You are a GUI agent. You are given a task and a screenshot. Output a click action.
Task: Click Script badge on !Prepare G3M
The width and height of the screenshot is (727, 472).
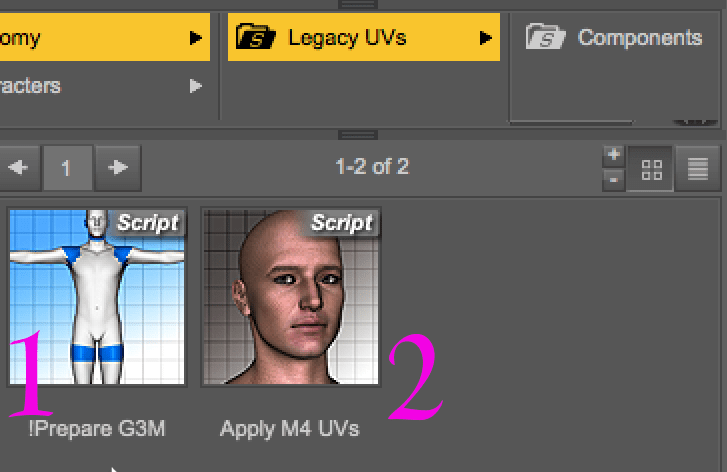(x=147, y=222)
